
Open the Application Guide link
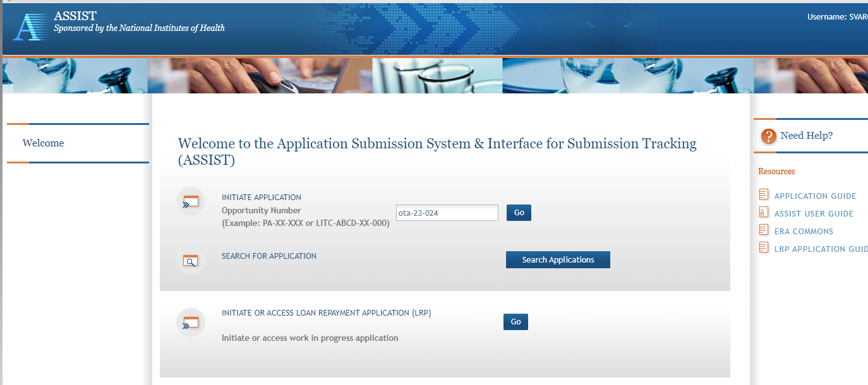coord(815,196)
